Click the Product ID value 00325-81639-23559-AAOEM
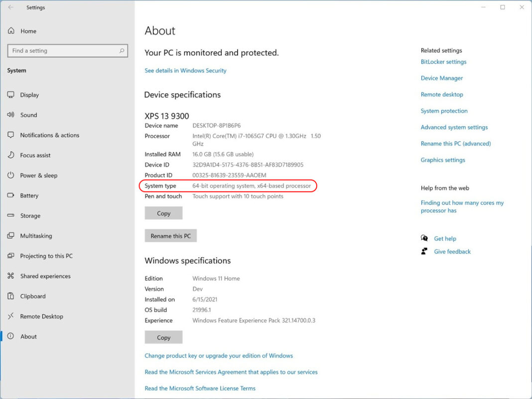The width and height of the screenshot is (532, 399). tap(229, 175)
